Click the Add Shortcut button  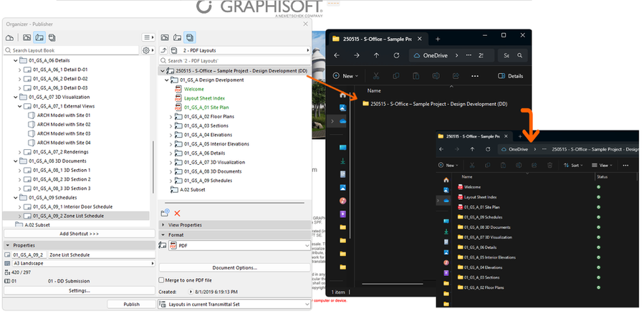[79, 234]
